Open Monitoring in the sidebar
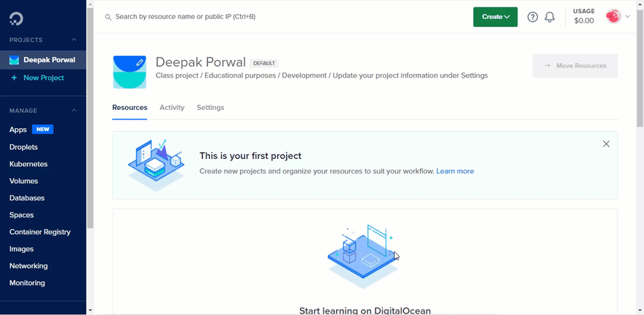 (27, 283)
